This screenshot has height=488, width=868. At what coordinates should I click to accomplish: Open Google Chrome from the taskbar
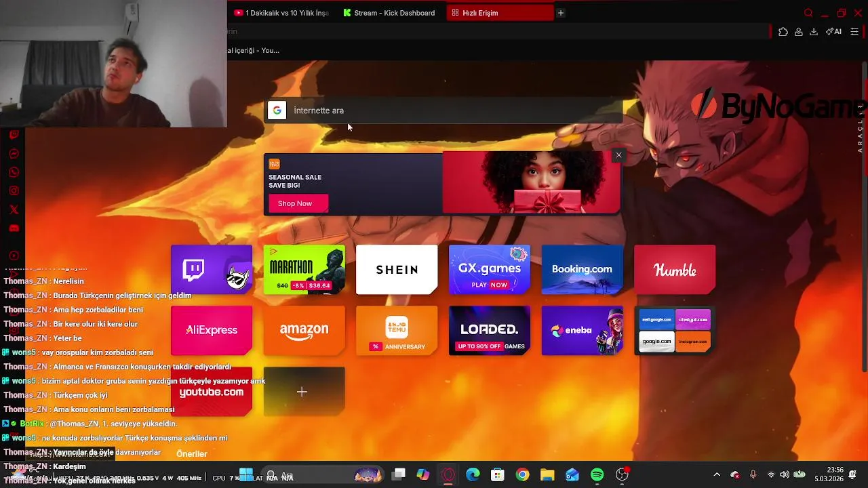(522, 474)
